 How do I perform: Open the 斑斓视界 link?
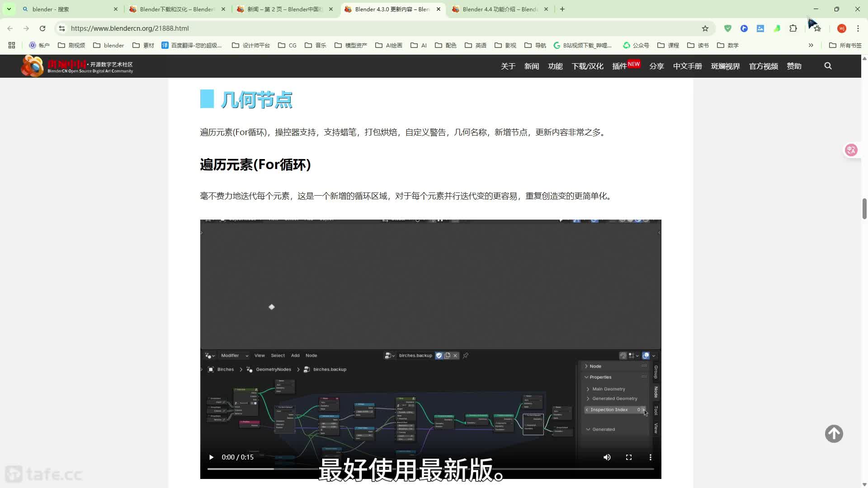click(725, 66)
